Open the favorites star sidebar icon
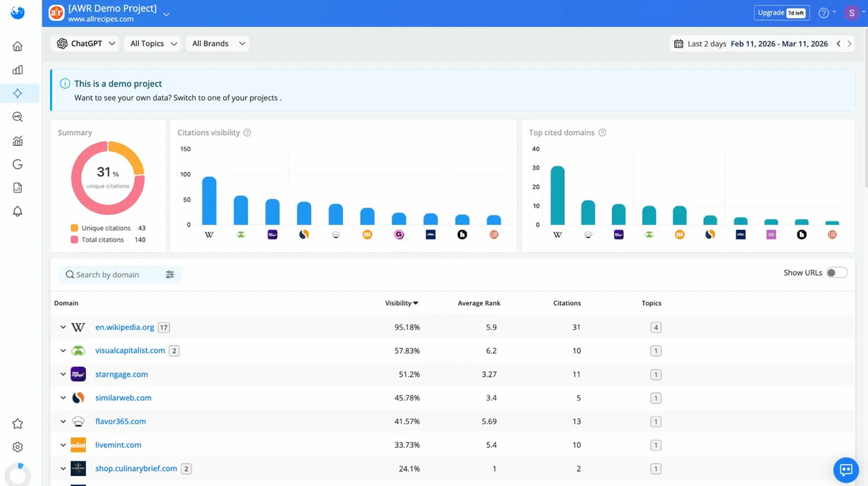This screenshot has height=486, width=868. (x=17, y=424)
